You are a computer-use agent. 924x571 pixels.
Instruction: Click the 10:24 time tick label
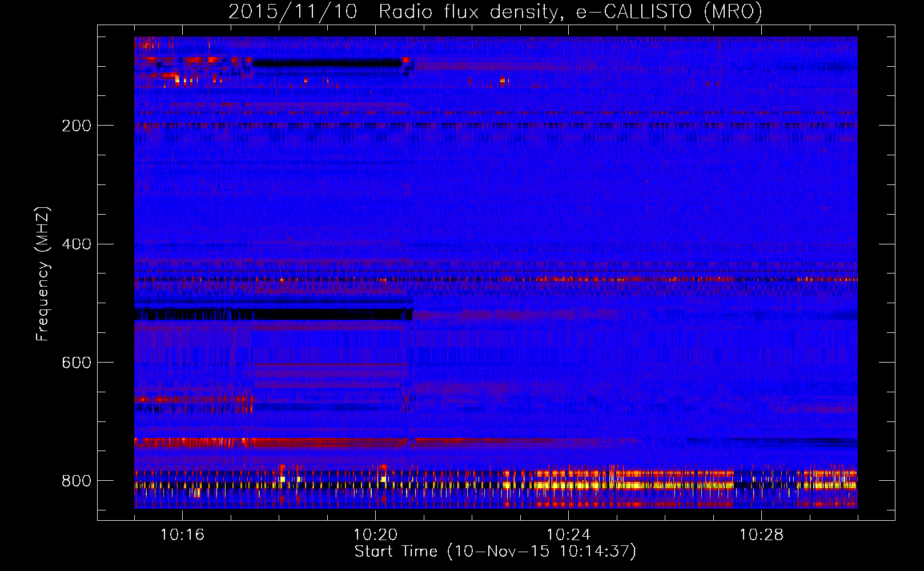568,534
